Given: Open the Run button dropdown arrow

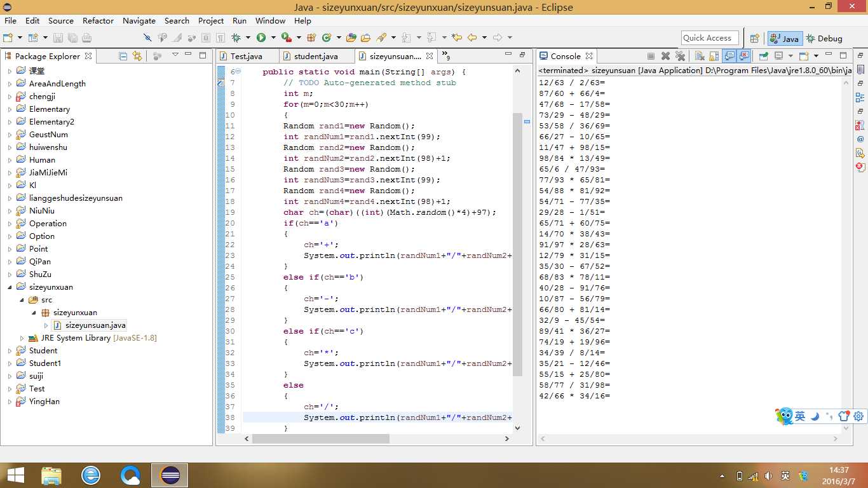Looking at the screenshot, I should (x=273, y=37).
